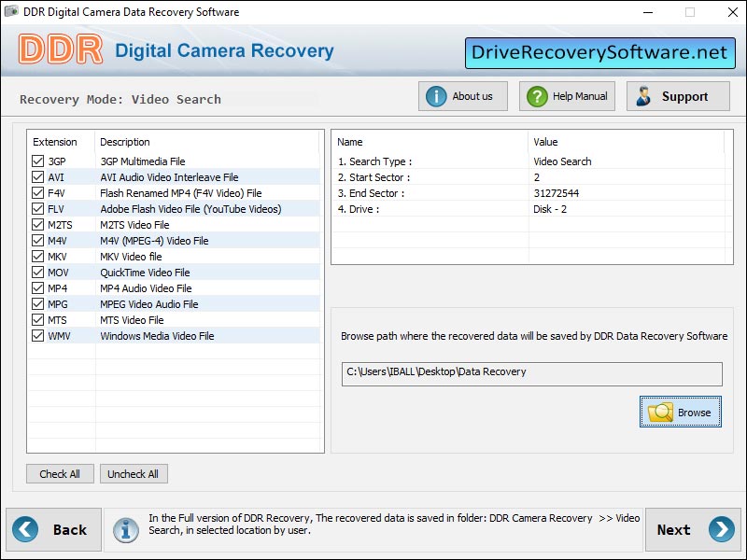Toggle the FLV extension checkbox

click(x=37, y=208)
